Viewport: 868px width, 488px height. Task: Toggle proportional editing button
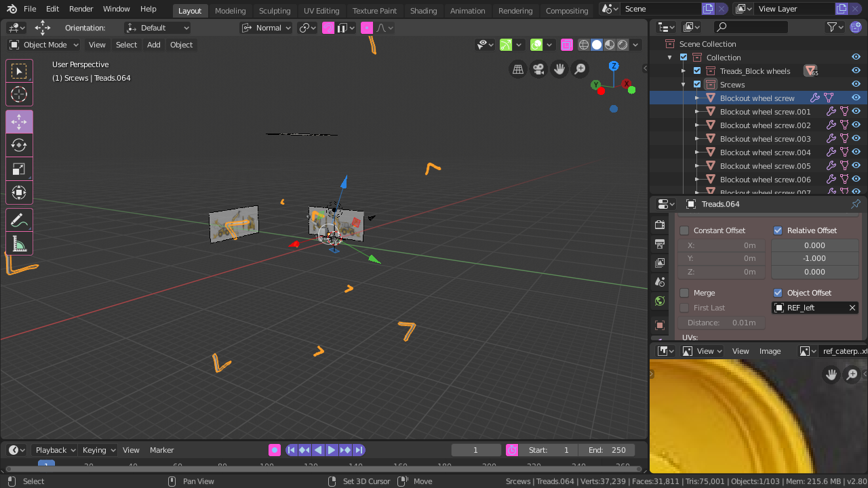pyautogui.click(x=367, y=28)
